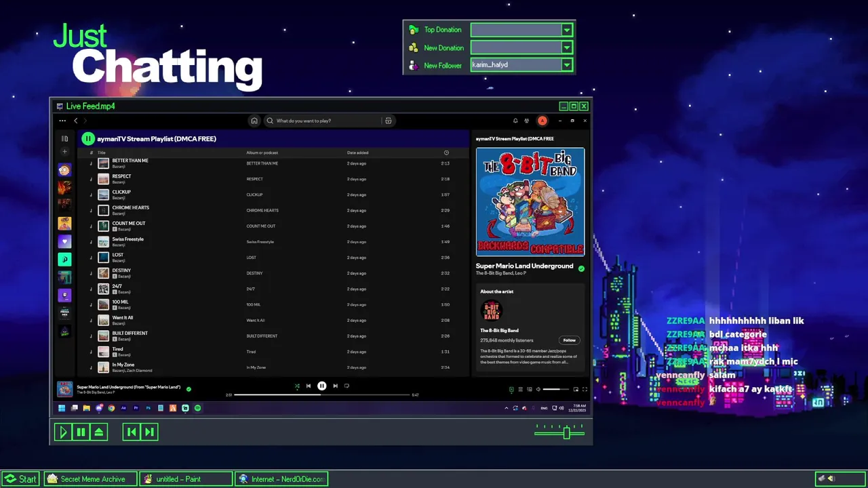Screen dimensions: 868x488
Task: Toggle repeat in the Spotify player
Action: click(347, 386)
